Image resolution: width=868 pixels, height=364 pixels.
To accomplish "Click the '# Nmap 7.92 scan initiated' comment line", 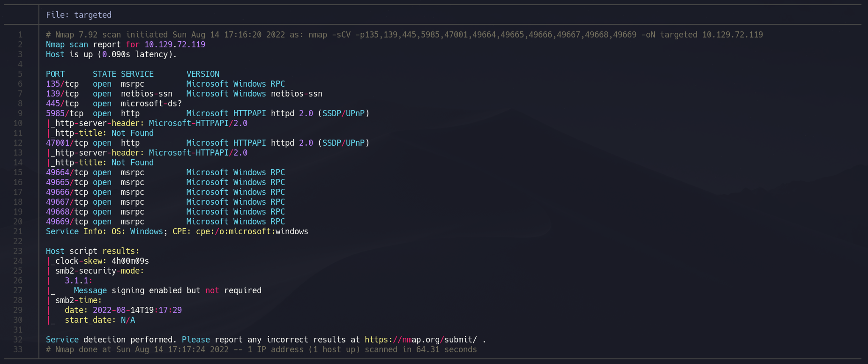I will 404,35.
